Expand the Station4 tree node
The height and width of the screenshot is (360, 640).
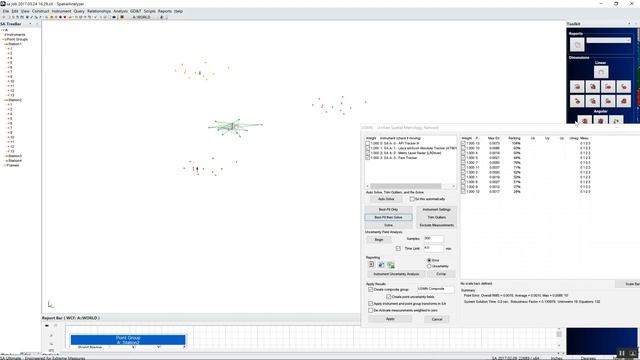point(6,161)
